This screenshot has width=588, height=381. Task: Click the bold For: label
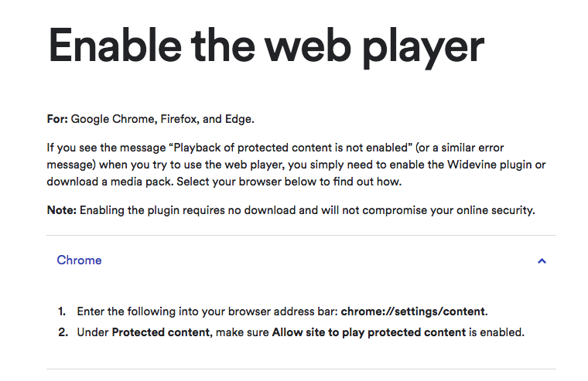(57, 119)
